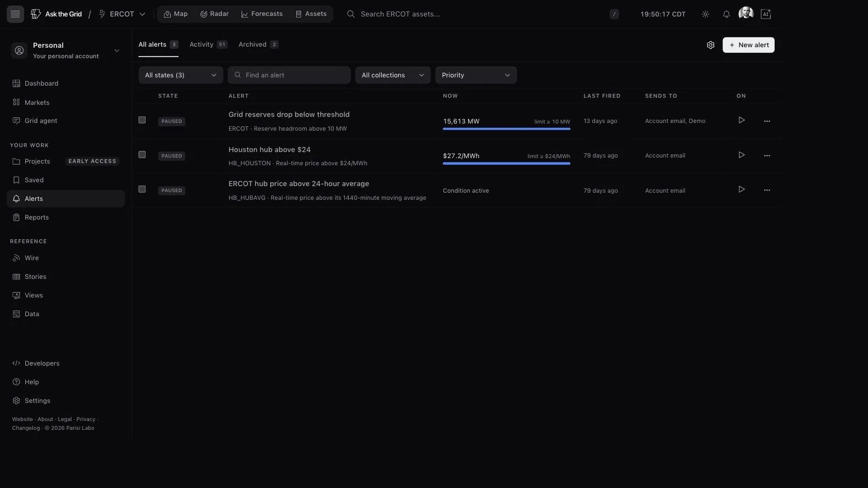The height and width of the screenshot is (488, 868).
Task: Select the ERCOT hub price alert checkbox
Action: (x=142, y=189)
